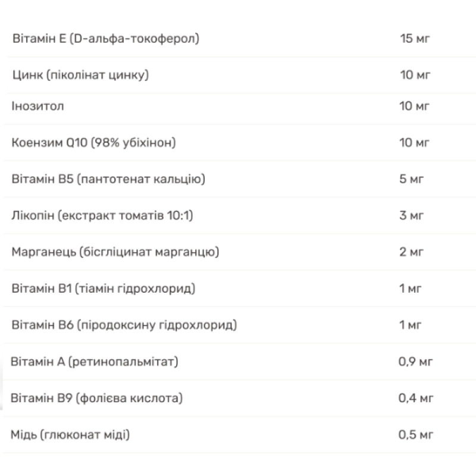Image resolution: width=476 pixels, height=476 pixels.
Task: Select the 0,9 мг dosage value
Action: [415, 362]
